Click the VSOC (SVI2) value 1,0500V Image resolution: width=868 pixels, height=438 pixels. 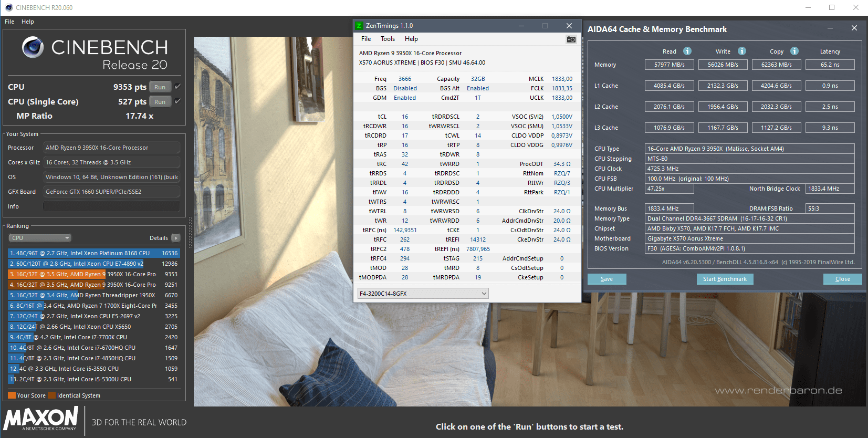click(x=562, y=117)
